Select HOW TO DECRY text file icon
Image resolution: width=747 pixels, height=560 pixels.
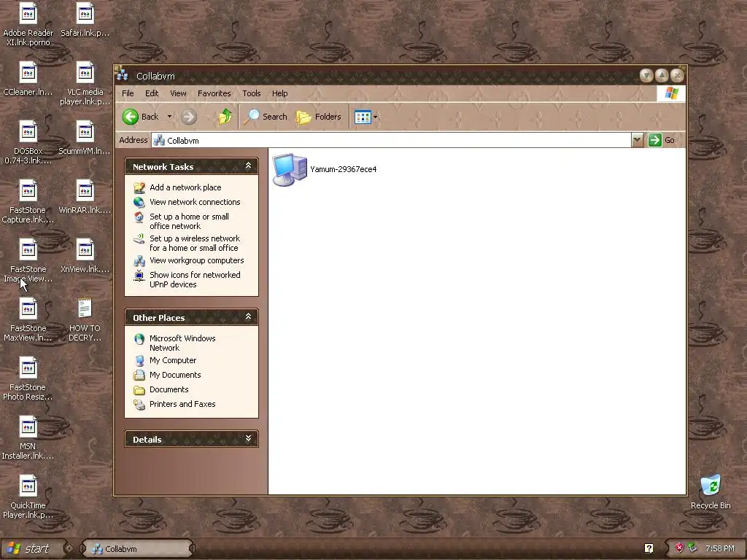pos(85,320)
